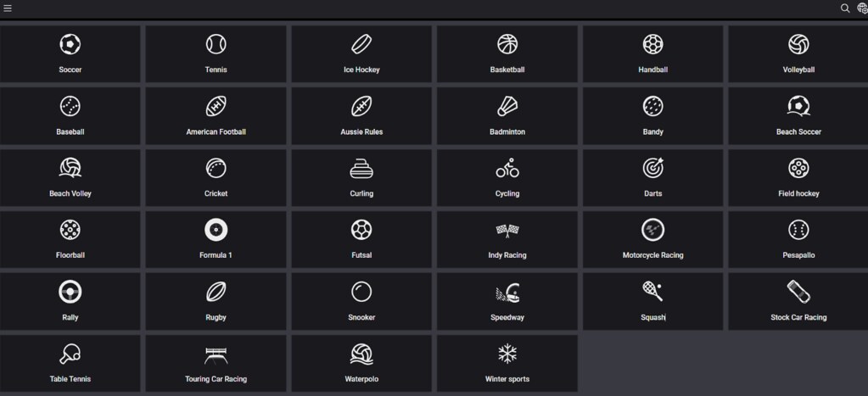This screenshot has height=396, width=868.
Task: Click the "Pesapallo" label
Action: point(798,255)
